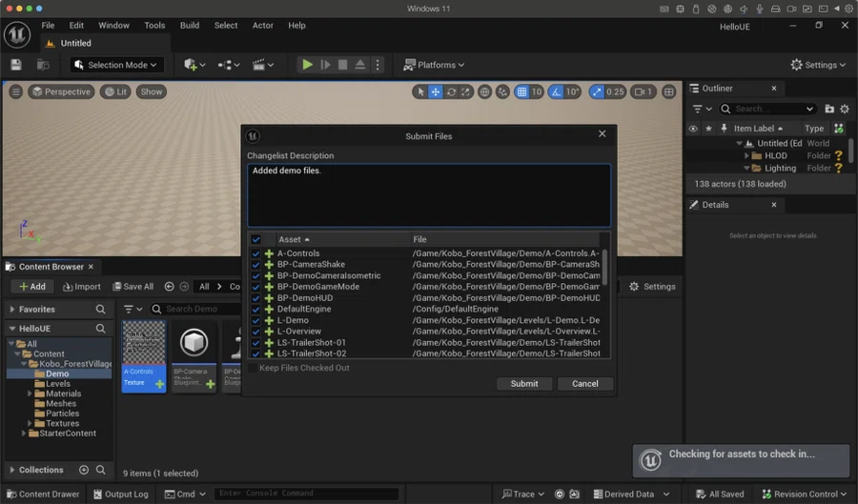Switch to the Content Browser tab
The width and height of the screenshot is (858, 504).
(51, 267)
